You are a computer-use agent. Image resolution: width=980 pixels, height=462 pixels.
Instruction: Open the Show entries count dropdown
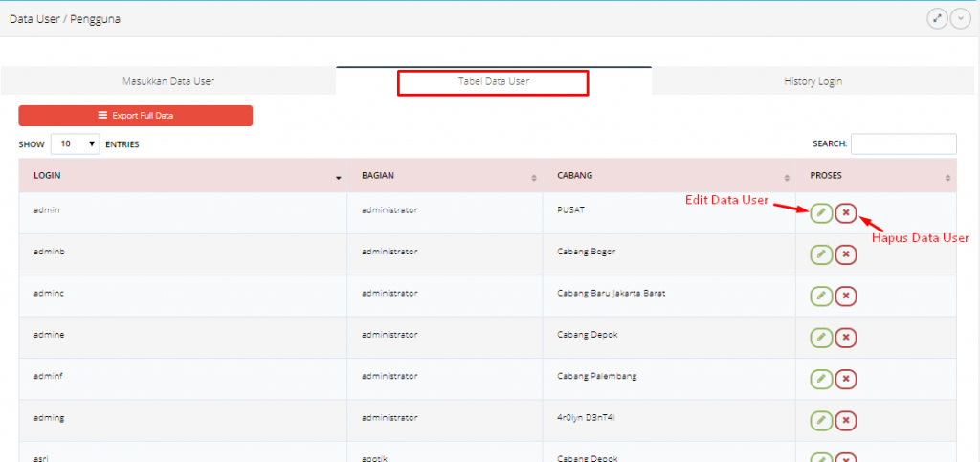75,144
